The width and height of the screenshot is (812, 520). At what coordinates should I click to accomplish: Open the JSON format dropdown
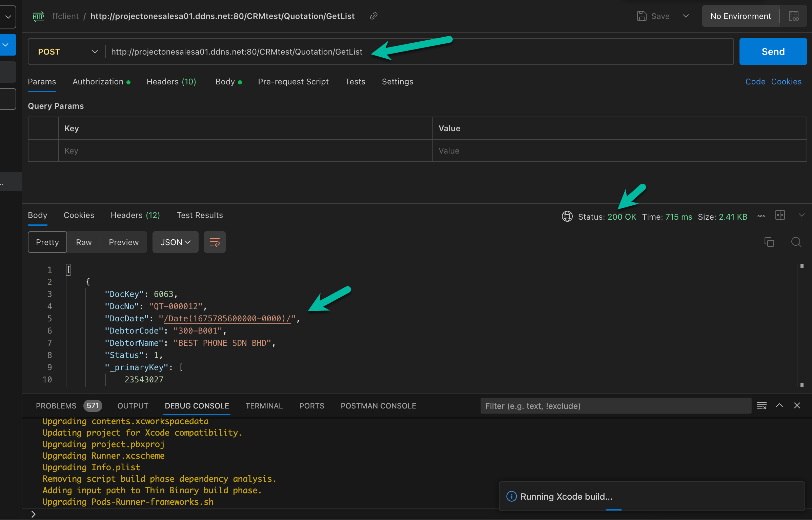click(x=175, y=242)
